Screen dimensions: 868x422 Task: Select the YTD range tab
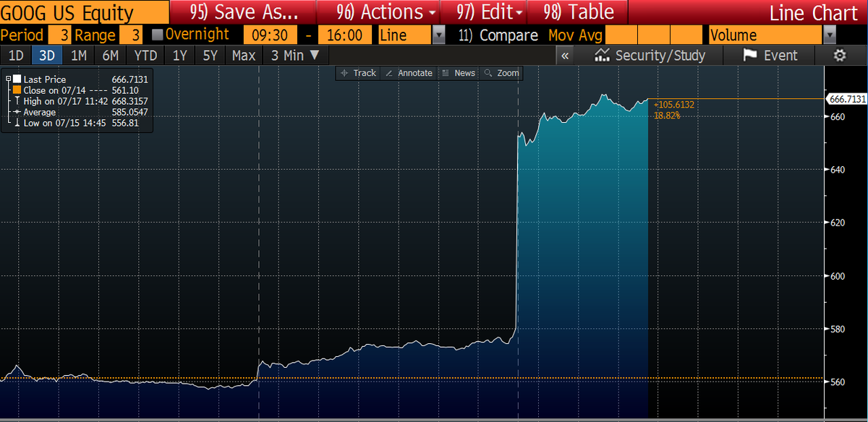tap(147, 56)
